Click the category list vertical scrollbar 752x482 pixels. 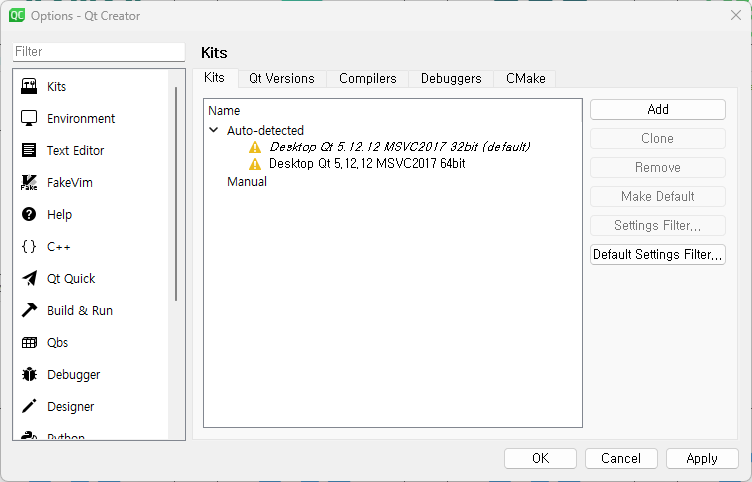[176, 194]
